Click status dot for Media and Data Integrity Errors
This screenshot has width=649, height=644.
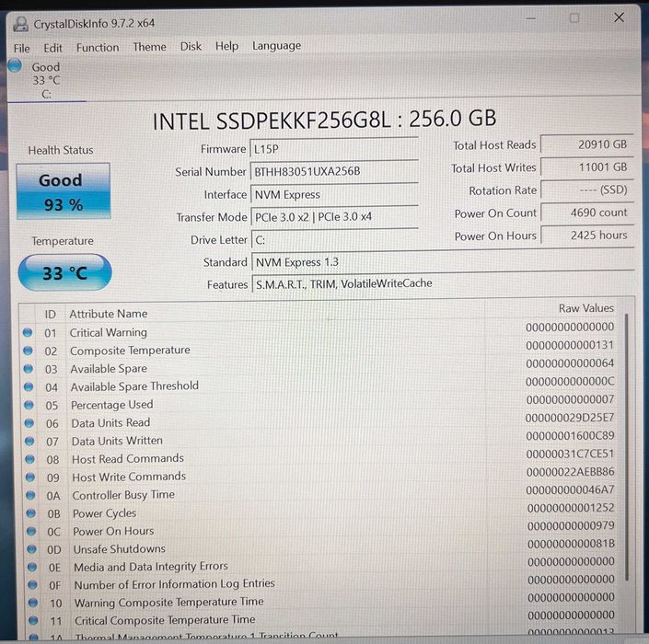(x=32, y=567)
